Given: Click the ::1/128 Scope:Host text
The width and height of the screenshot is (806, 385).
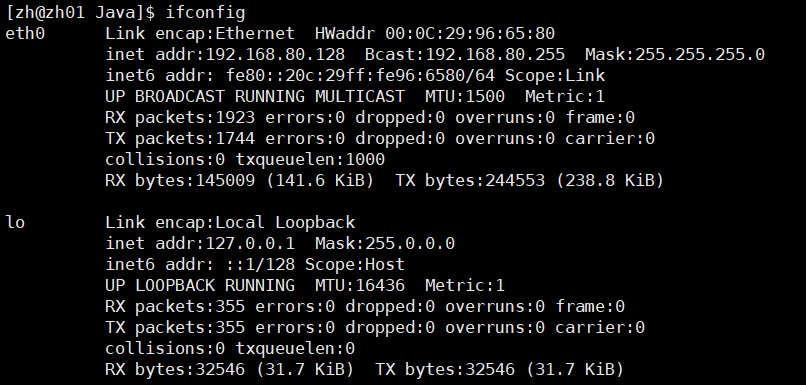Looking at the screenshot, I should pos(315,264).
